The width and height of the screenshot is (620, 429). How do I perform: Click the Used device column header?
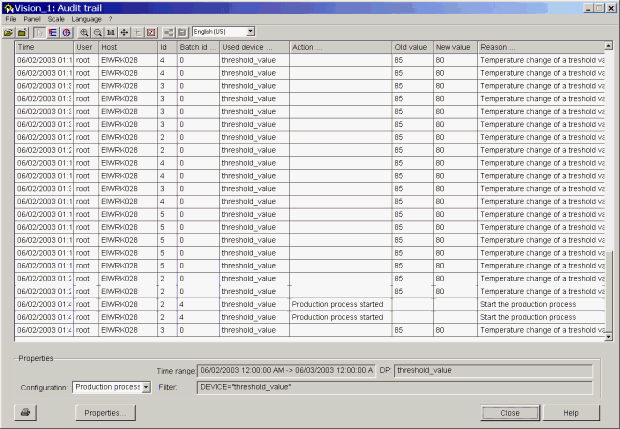[x=254, y=47]
